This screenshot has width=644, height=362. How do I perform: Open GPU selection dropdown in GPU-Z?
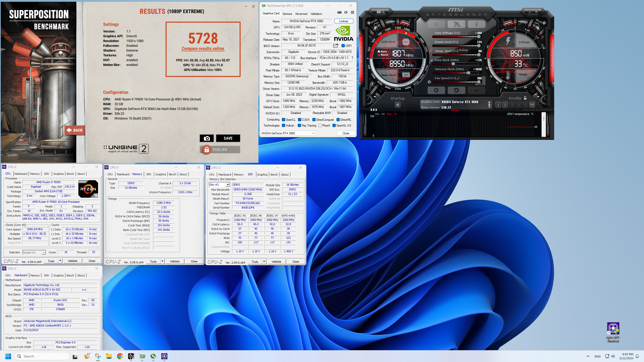pos(288,133)
